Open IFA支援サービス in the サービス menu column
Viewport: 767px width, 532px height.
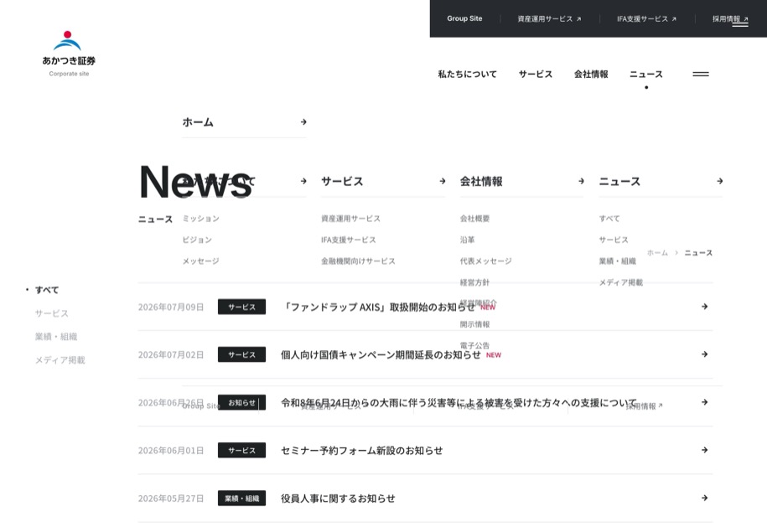(x=348, y=240)
